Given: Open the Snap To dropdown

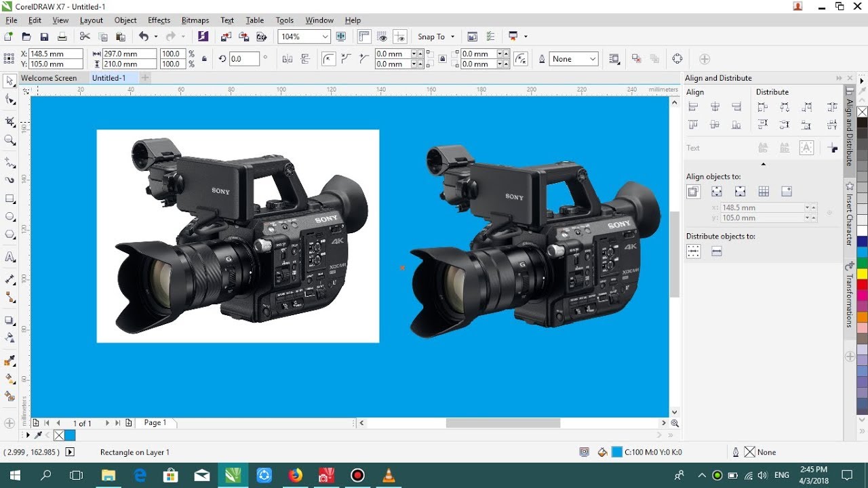Looking at the screenshot, I should (453, 37).
